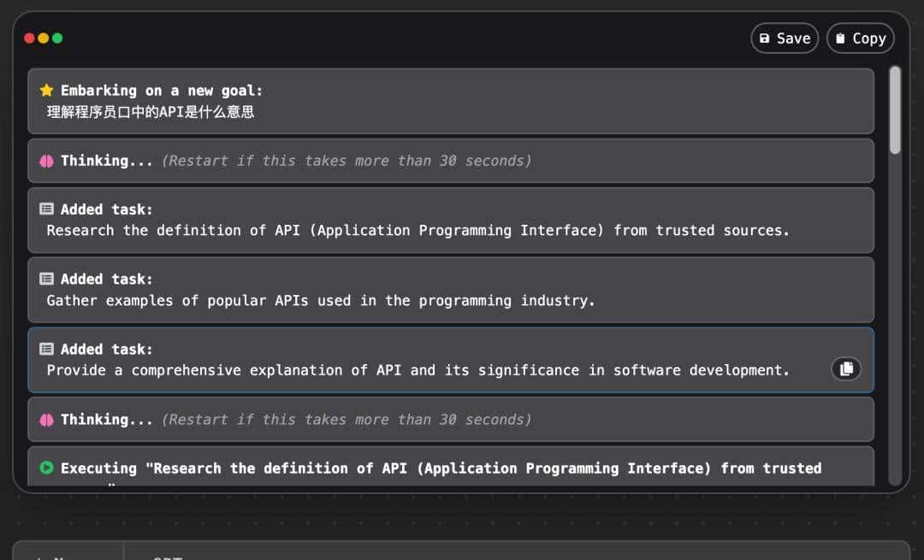Click the first "Restart if this takes more" hint
Screen dimensions: 924x560
click(346, 161)
